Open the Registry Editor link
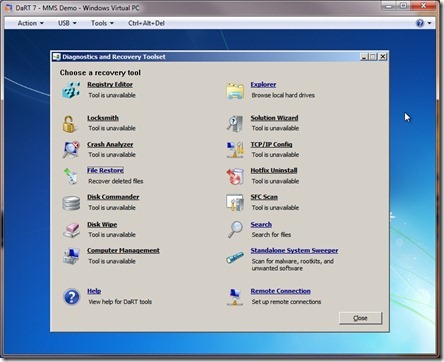This screenshot has width=444, height=362. point(110,85)
